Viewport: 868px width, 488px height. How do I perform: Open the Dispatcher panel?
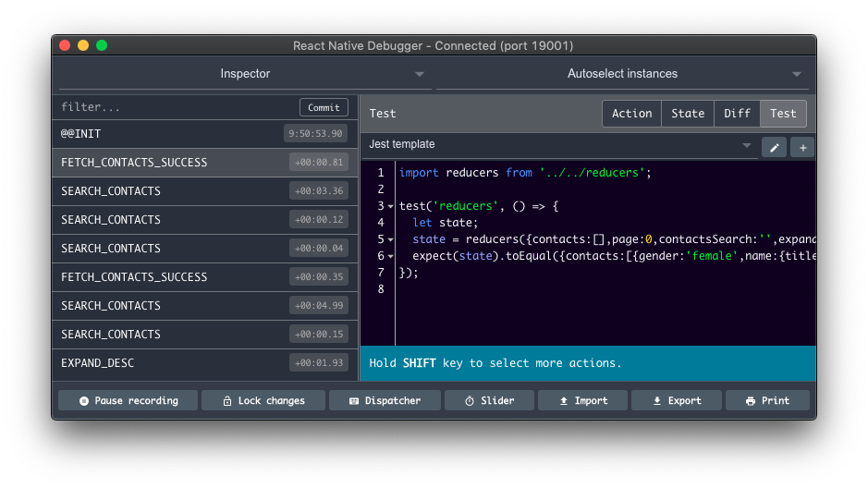point(385,400)
